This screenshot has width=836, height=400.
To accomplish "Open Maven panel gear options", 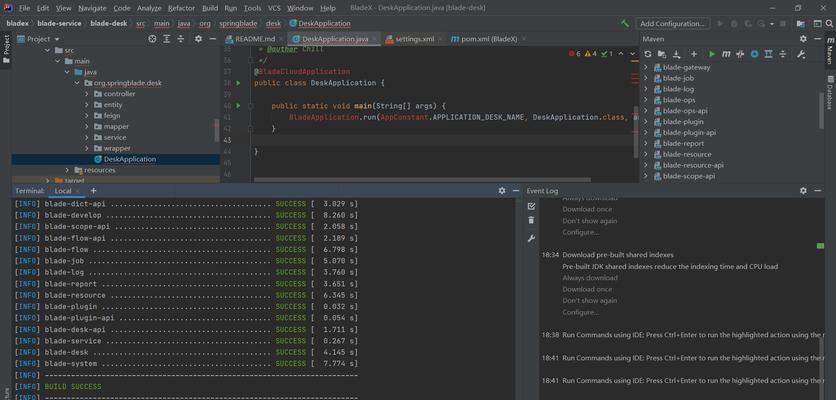I will click(x=803, y=39).
